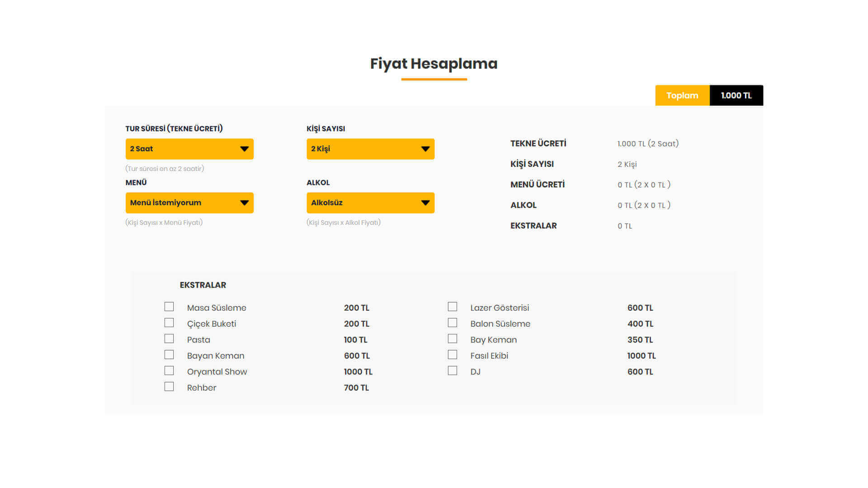Toggle the Oryantal Show checkbox
The width and height of the screenshot is (868, 488).
(169, 371)
